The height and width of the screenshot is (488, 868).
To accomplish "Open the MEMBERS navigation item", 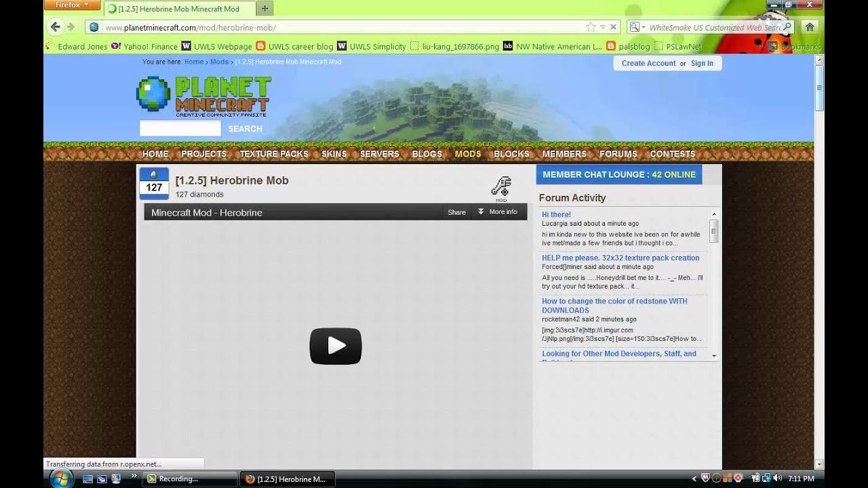I will tap(564, 154).
